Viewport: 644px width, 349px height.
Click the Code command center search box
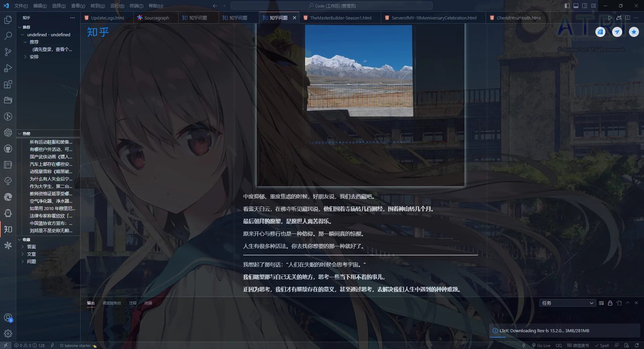[x=331, y=6]
